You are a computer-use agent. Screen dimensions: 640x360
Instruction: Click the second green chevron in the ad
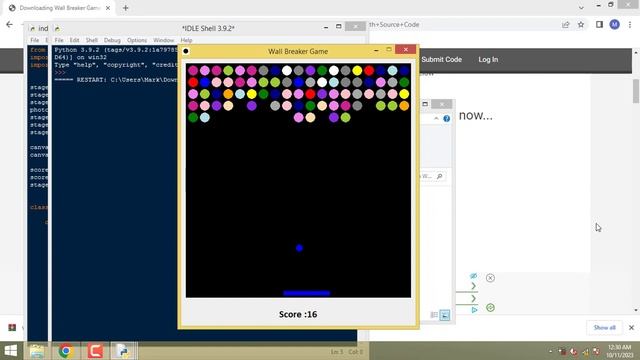pos(473,298)
